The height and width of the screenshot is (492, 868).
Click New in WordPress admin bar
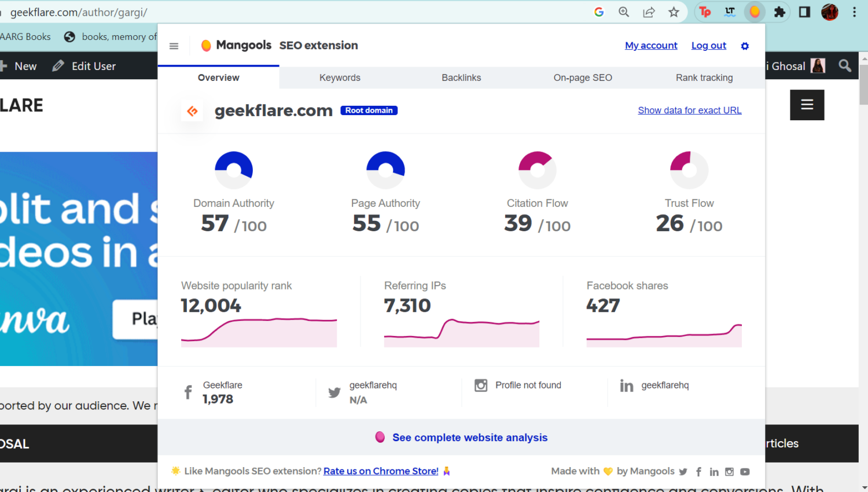tap(19, 66)
